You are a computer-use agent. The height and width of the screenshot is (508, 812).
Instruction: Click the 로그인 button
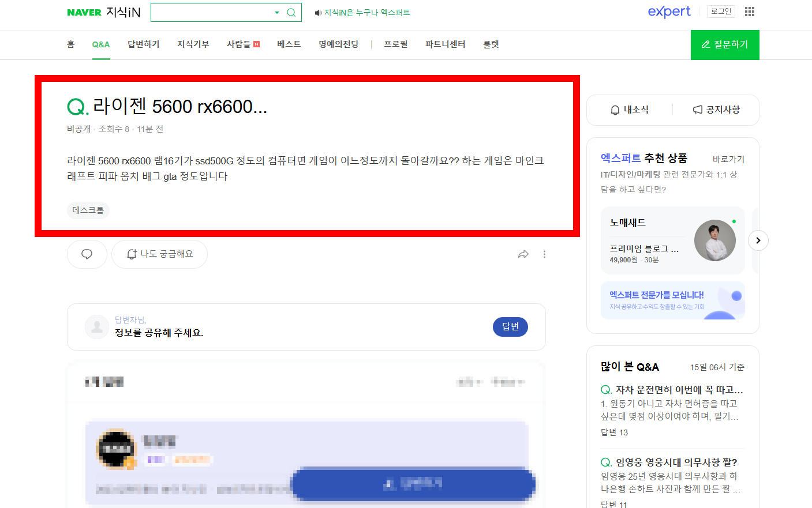(721, 12)
